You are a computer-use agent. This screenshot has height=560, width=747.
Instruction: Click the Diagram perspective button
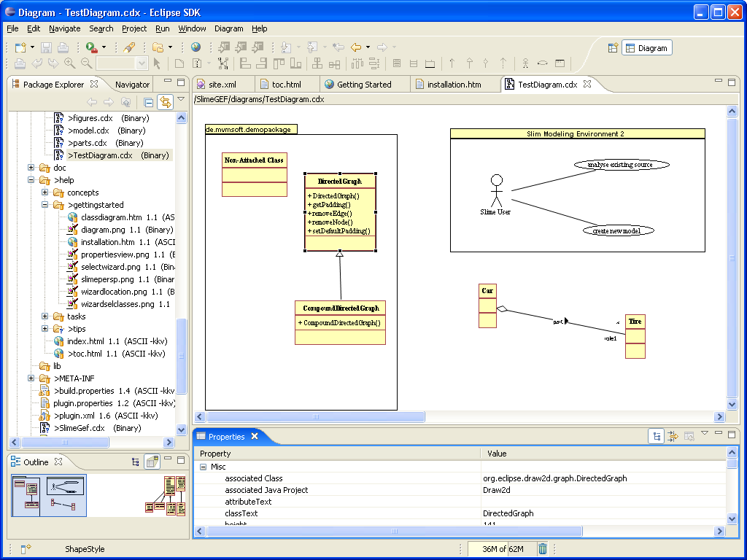coord(647,47)
